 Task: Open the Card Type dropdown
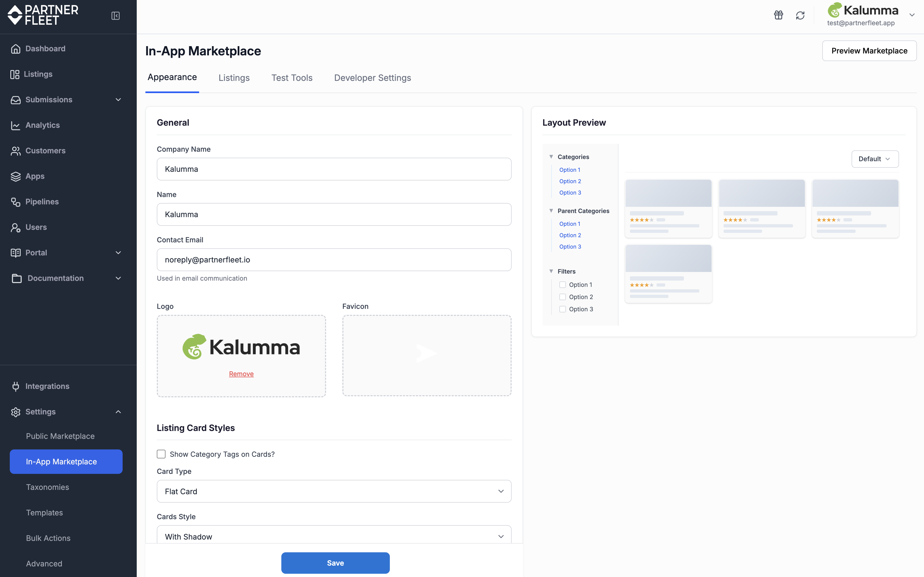[334, 492]
